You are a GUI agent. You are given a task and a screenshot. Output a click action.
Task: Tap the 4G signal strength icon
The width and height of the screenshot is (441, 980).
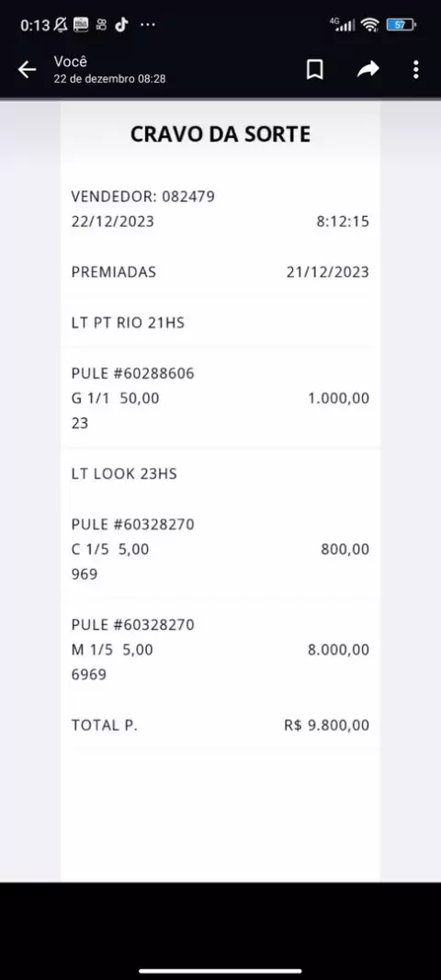[343, 25]
